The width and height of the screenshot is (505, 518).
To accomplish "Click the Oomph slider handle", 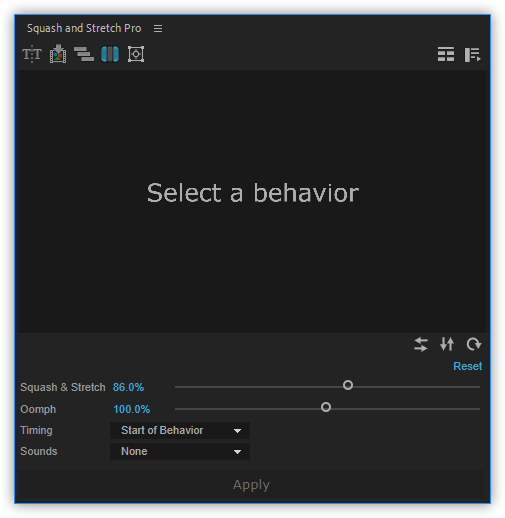I will coord(326,407).
